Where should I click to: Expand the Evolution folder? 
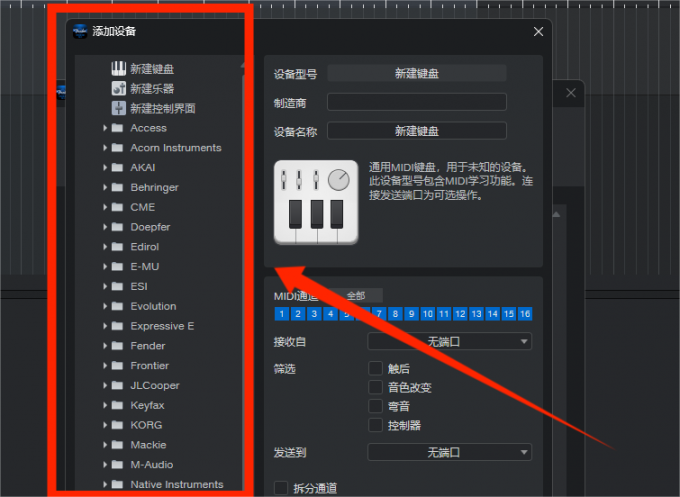(105, 306)
